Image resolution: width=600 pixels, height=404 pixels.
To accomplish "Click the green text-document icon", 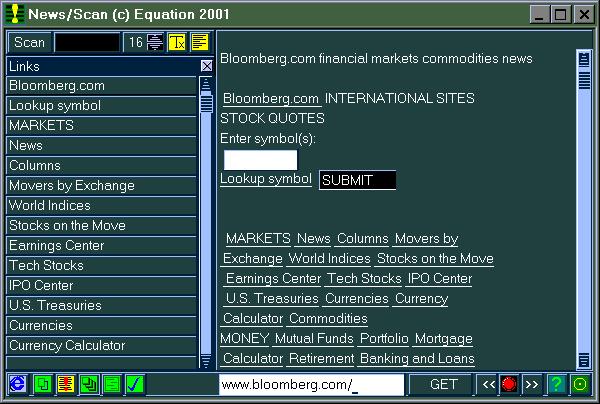I will pos(112,384).
